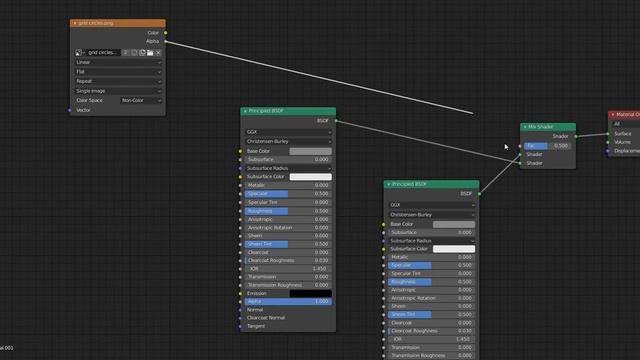The image size is (640, 360).
Task: Collapse the grid circles.png image node
Action: [75, 23]
